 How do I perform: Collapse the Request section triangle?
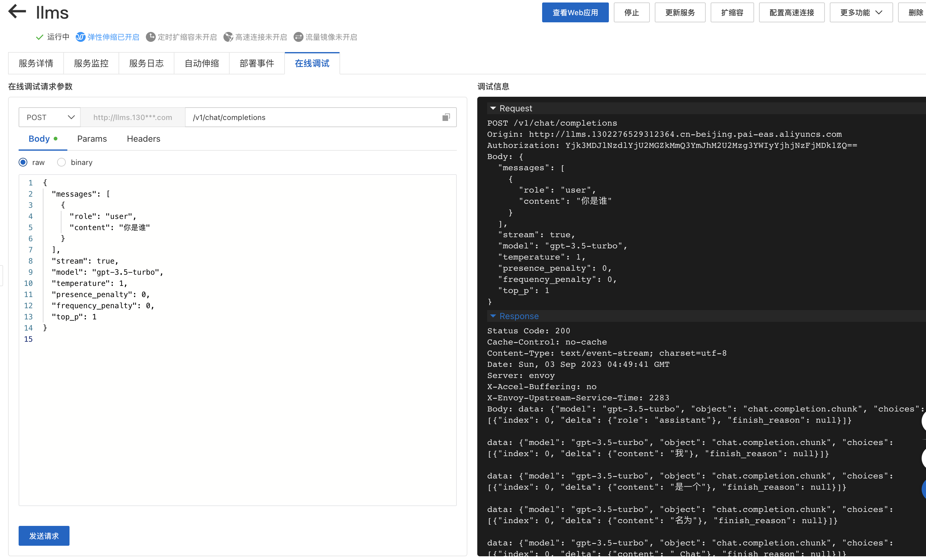pyautogui.click(x=493, y=108)
